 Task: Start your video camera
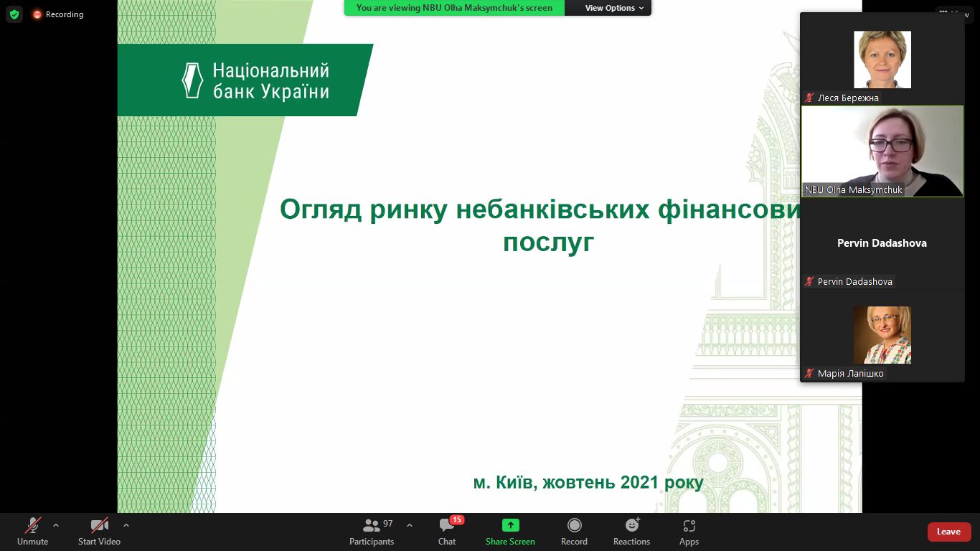(x=99, y=532)
